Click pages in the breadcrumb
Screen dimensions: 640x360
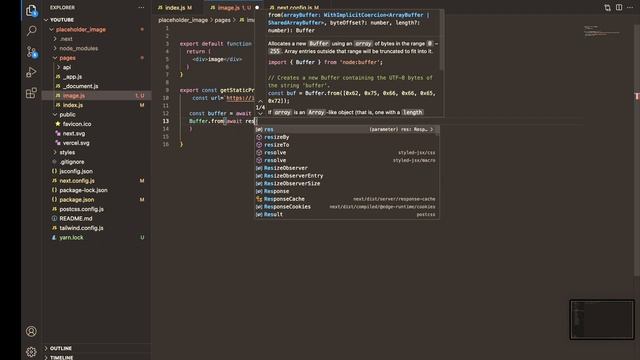tap(222, 20)
